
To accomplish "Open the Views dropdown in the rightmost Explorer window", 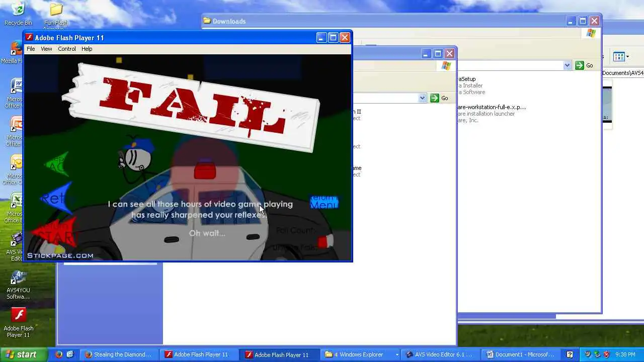I will tap(621, 57).
